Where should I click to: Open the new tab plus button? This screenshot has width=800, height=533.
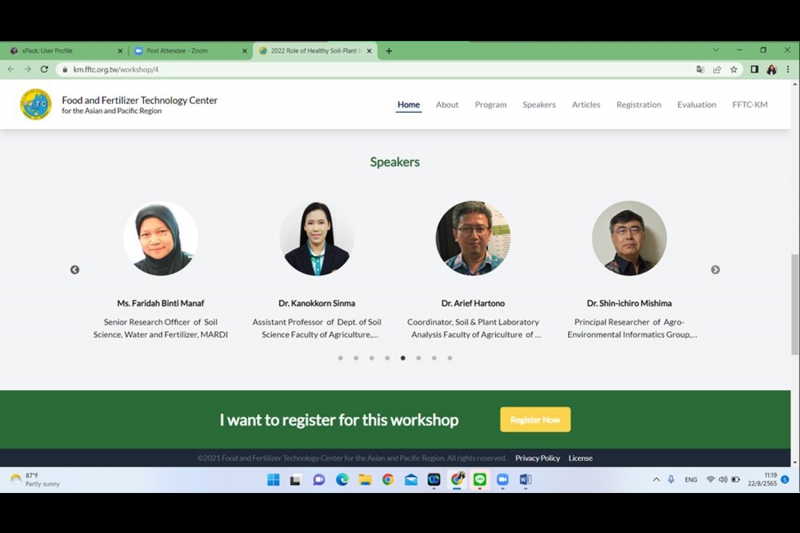(389, 51)
